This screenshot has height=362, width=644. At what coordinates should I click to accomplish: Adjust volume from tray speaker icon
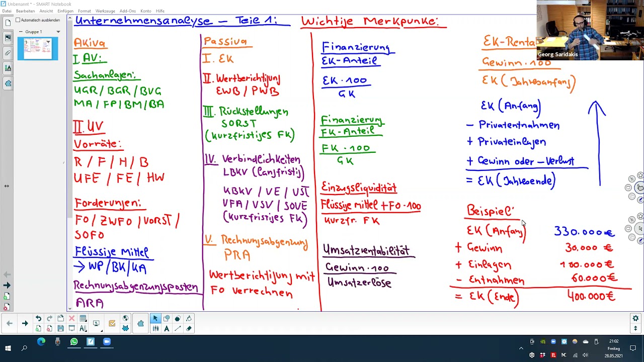(585, 355)
